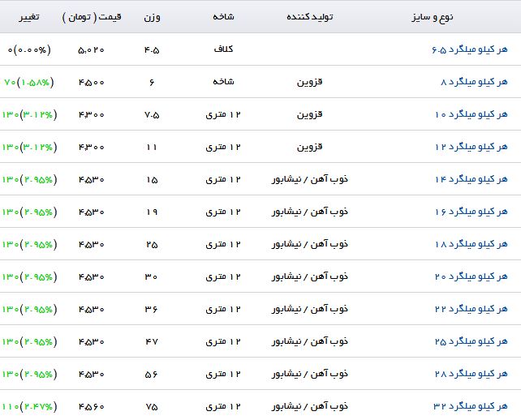Select ۱۲ متری in the میلگرد ۱۲ row
This screenshot has height=420, width=521.
[x=223, y=147]
